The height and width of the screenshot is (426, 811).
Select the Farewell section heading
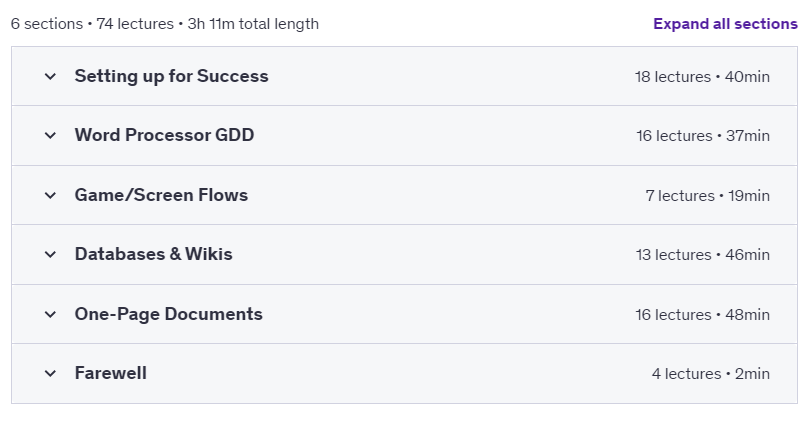pos(111,373)
